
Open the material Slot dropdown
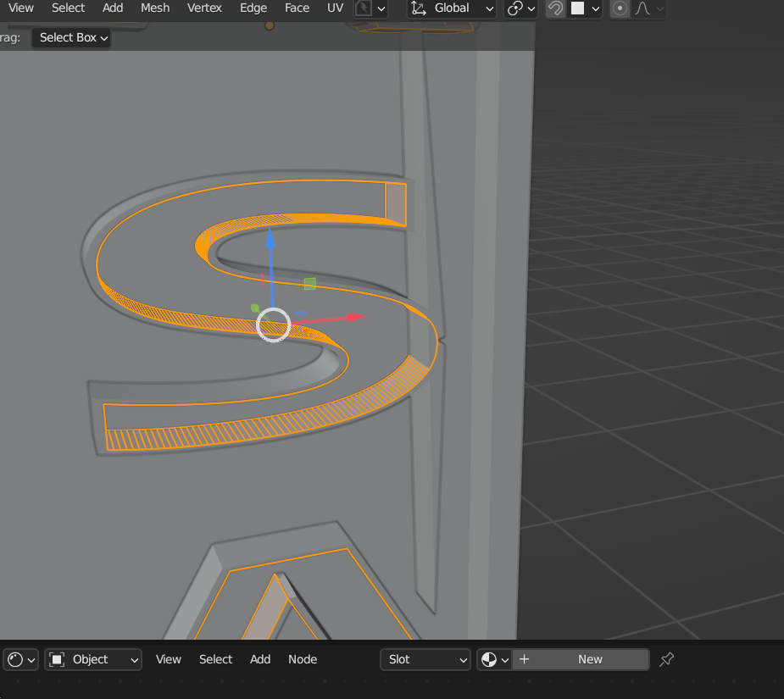tap(426, 659)
